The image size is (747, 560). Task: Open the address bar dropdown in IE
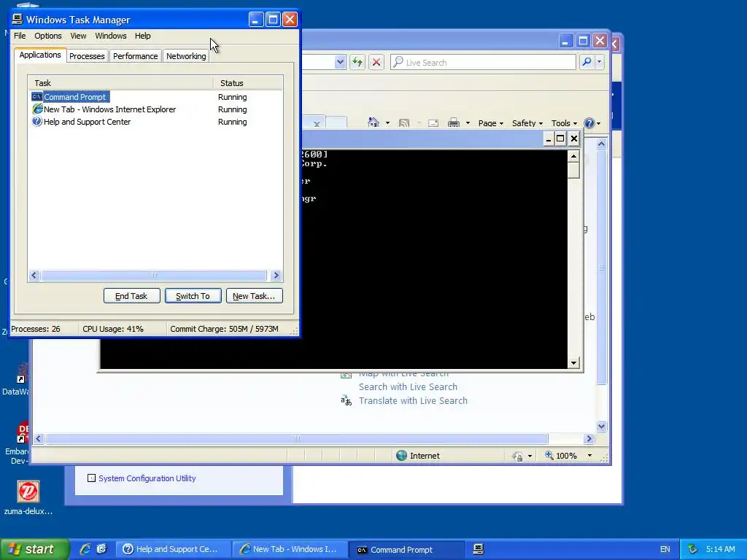[x=340, y=62]
